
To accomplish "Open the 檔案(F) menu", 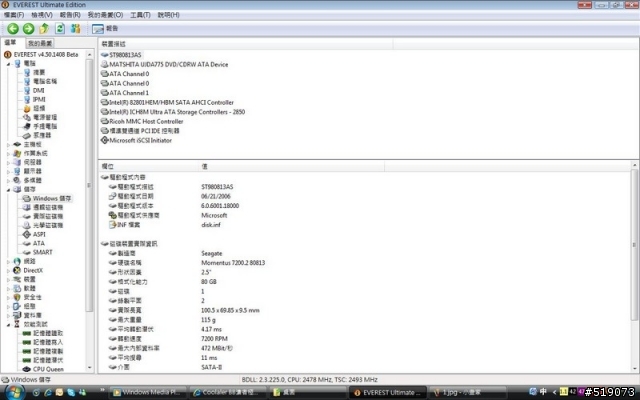I will (x=14, y=15).
